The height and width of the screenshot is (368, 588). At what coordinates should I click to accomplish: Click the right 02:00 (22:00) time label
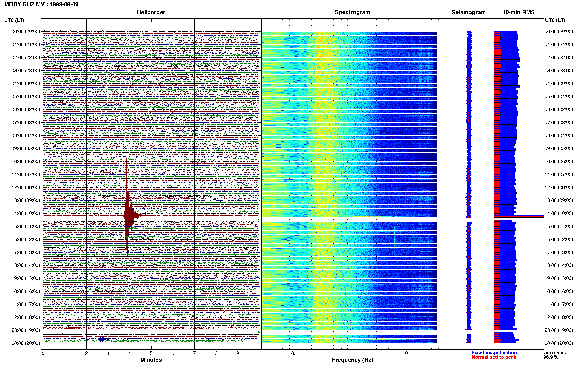click(559, 57)
